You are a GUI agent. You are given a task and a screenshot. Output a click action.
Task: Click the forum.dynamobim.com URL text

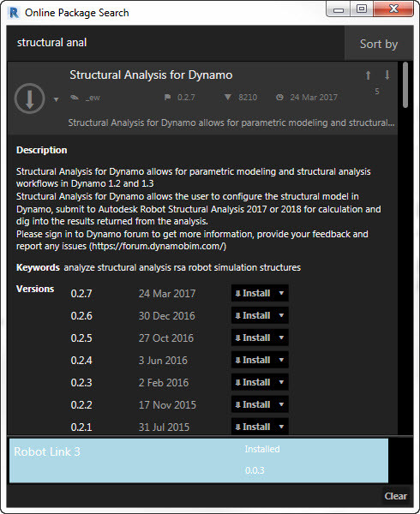coord(158,246)
